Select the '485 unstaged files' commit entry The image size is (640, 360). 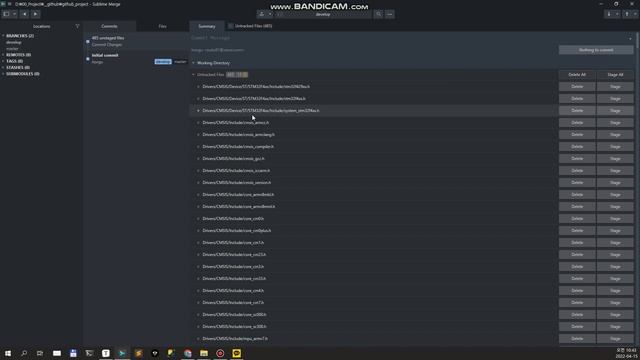click(136, 41)
